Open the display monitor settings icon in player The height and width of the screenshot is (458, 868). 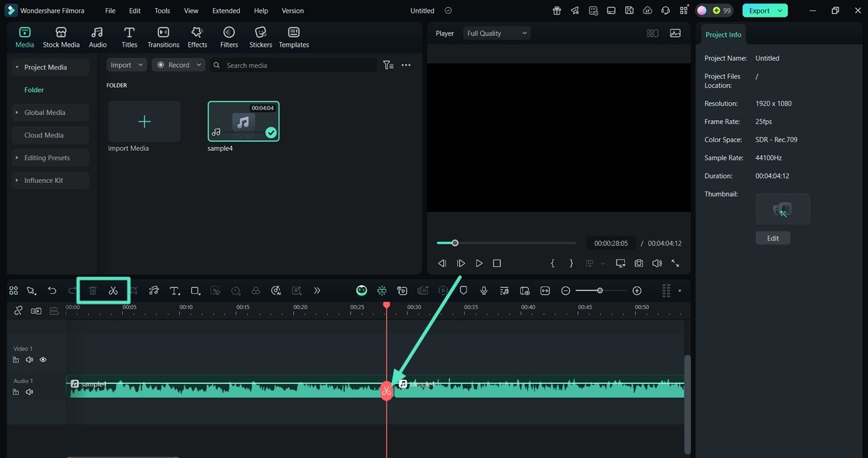pos(620,264)
